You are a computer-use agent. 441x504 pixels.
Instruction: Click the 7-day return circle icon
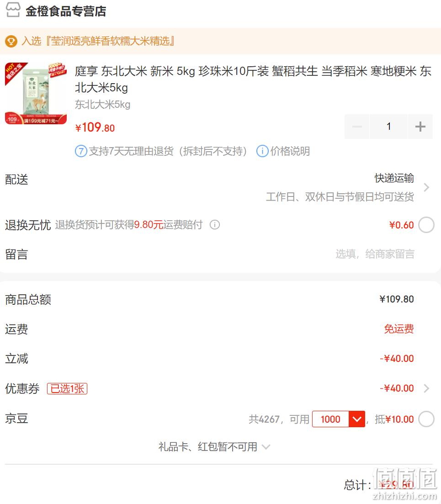pyautogui.click(x=81, y=151)
